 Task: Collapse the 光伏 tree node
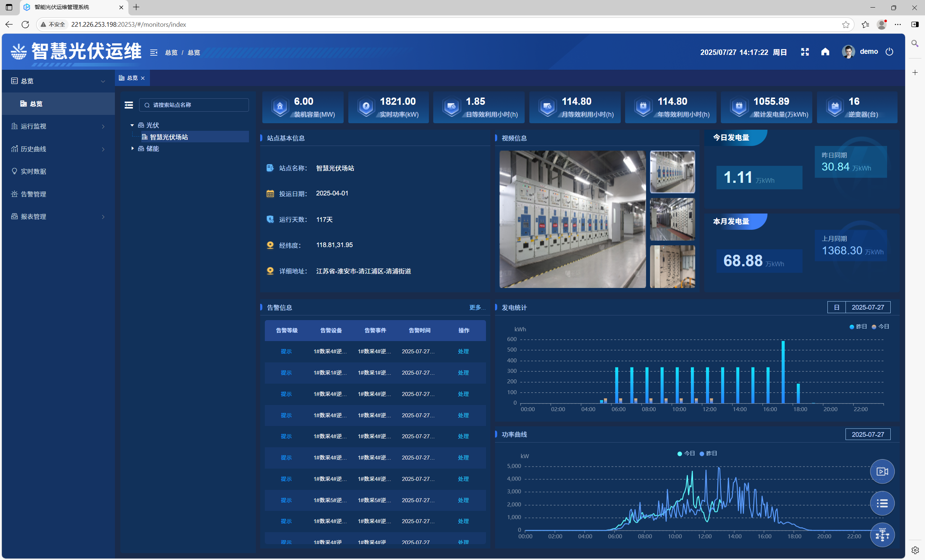[x=132, y=125]
